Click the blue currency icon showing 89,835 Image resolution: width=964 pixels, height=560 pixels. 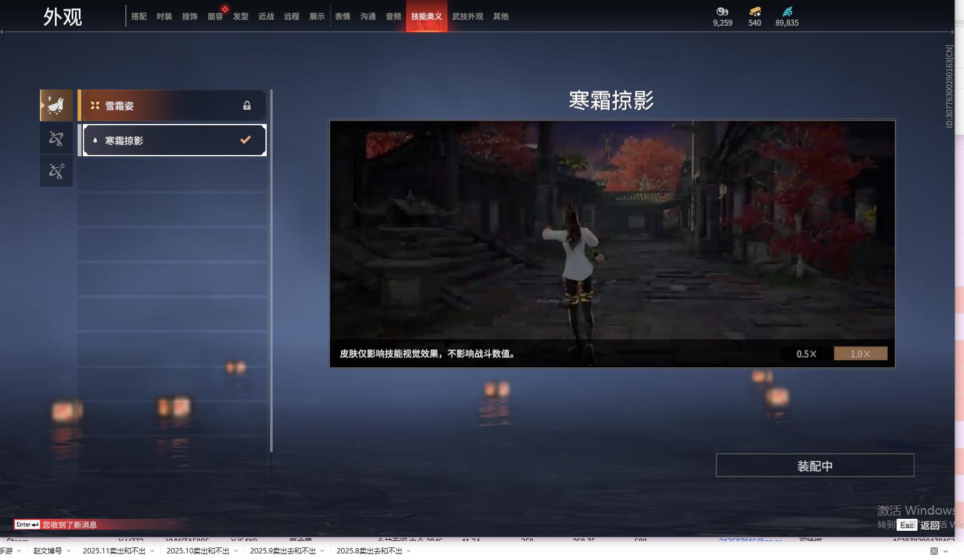coord(789,10)
